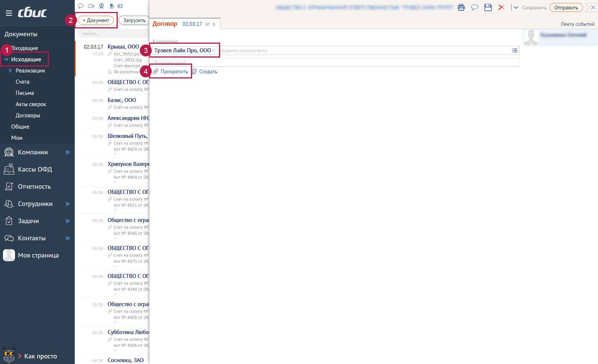Viewport: 598px width, 364px height.
Task: Open Контакты section
Action: pyautogui.click(x=31, y=238)
